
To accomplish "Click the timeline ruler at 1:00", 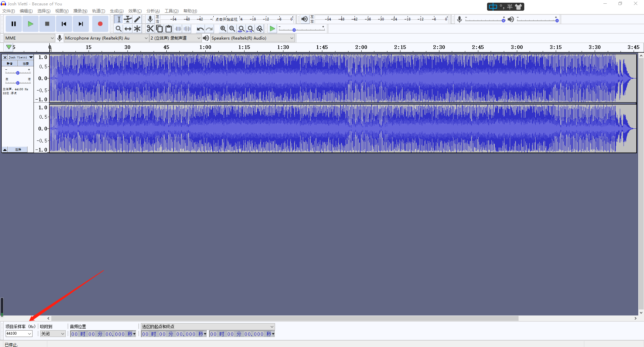I will [205, 47].
